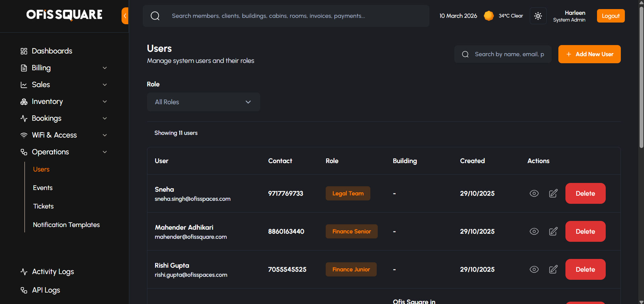Viewport: 644px width, 304px height.
Task: View Sneha's details with the eye icon
Action: (534, 193)
